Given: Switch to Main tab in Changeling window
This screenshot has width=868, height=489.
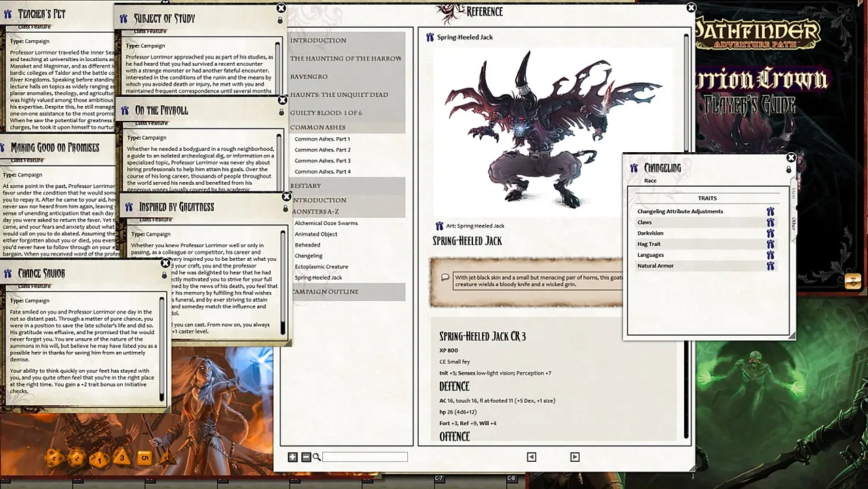Looking at the screenshot, I should (793, 194).
